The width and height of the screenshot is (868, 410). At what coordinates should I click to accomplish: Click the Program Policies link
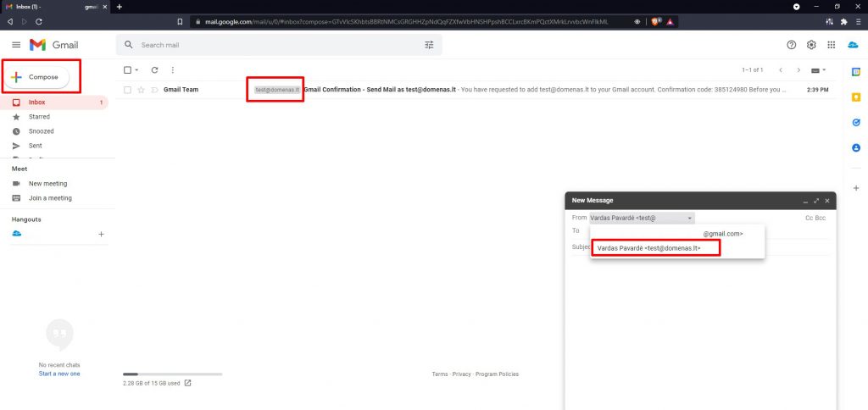click(497, 374)
